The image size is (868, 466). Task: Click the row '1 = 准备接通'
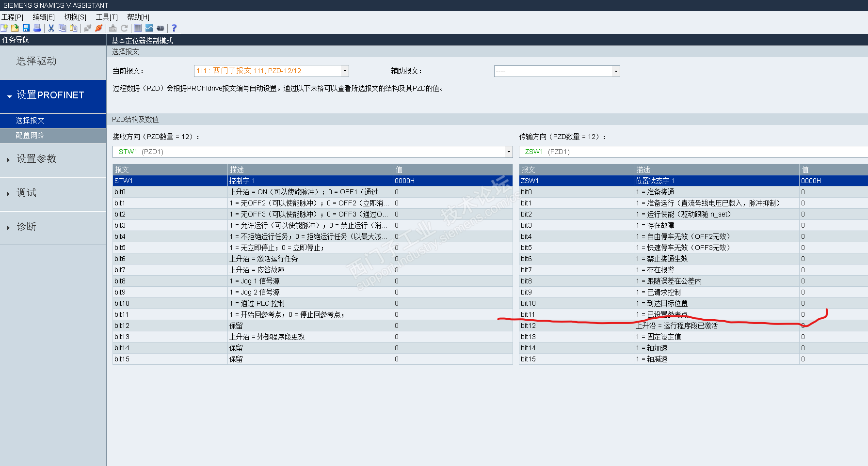693,192
